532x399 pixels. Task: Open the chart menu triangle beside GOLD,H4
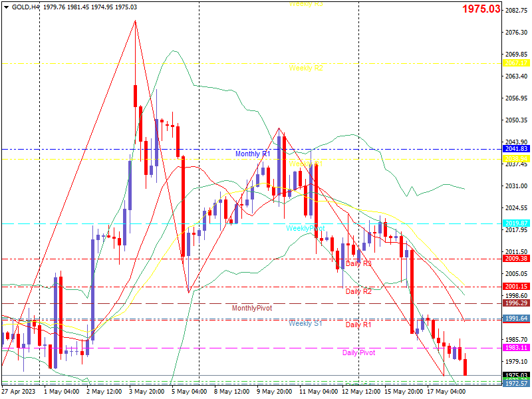click(6, 7)
